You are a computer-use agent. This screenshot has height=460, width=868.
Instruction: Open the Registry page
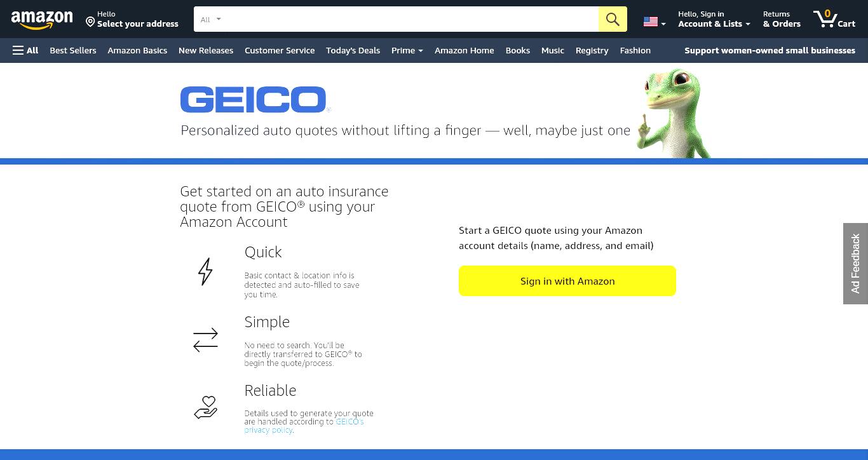click(x=592, y=50)
